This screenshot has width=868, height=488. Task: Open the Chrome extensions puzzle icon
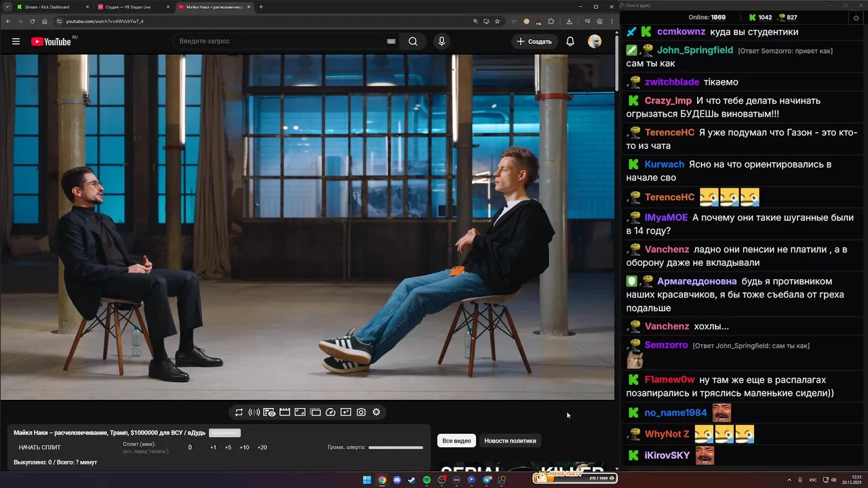point(551,21)
